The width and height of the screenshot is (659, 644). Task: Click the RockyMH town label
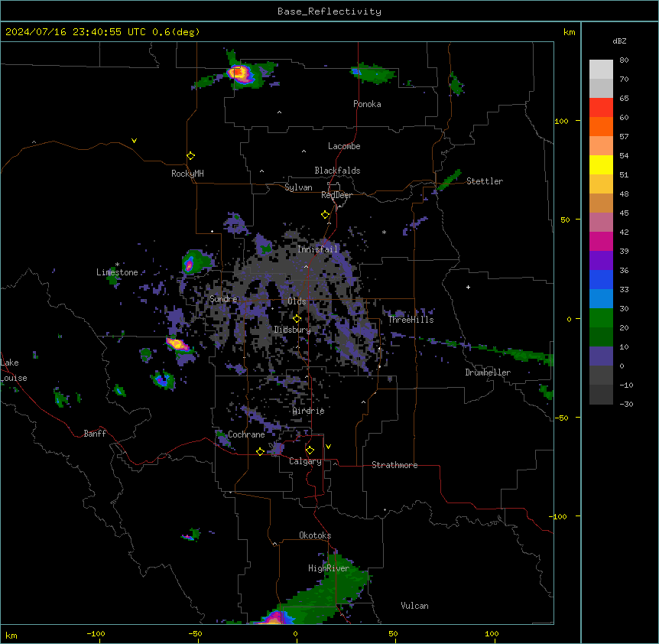coord(187,174)
